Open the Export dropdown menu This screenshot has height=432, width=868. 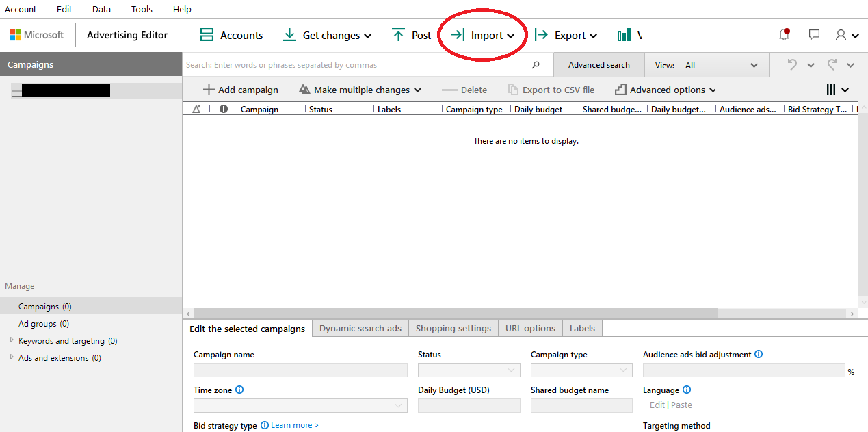point(566,35)
